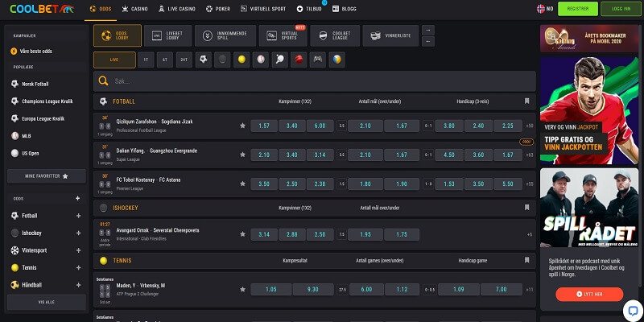Favorite the FC Tobol Kostanay match star
Image resolution: width=644 pixels, height=322 pixels.
pos(243,184)
